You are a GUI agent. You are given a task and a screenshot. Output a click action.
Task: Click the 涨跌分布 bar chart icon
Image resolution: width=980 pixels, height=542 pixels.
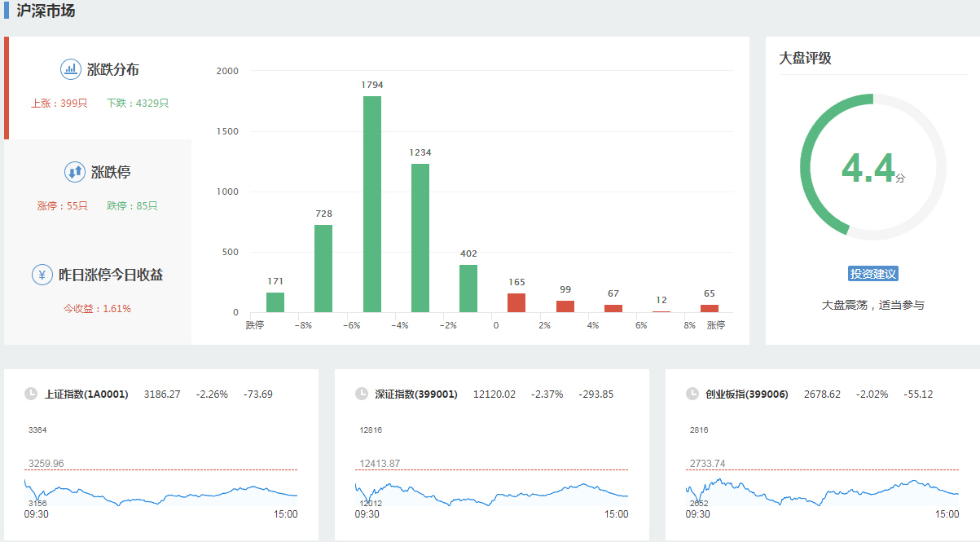[x=71, y=69]
